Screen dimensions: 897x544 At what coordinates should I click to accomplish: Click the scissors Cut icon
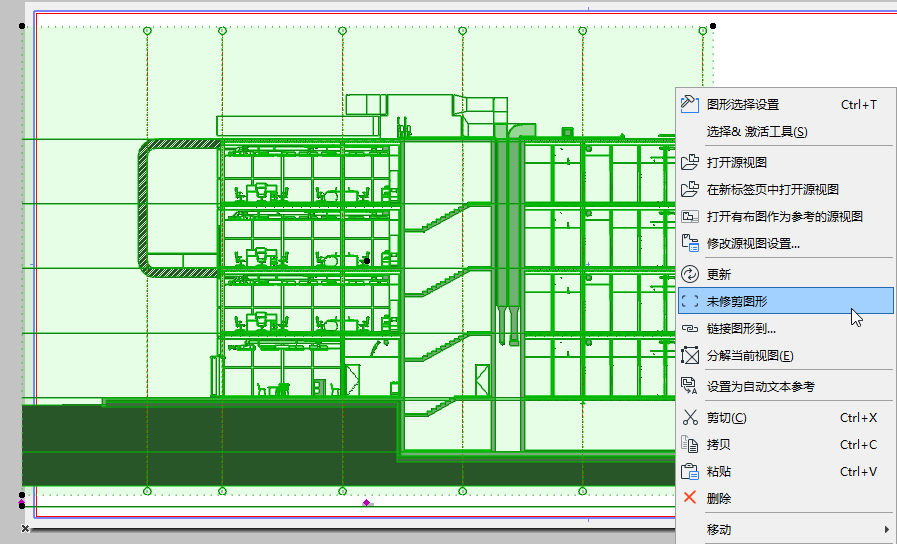[x=690, y=418]
